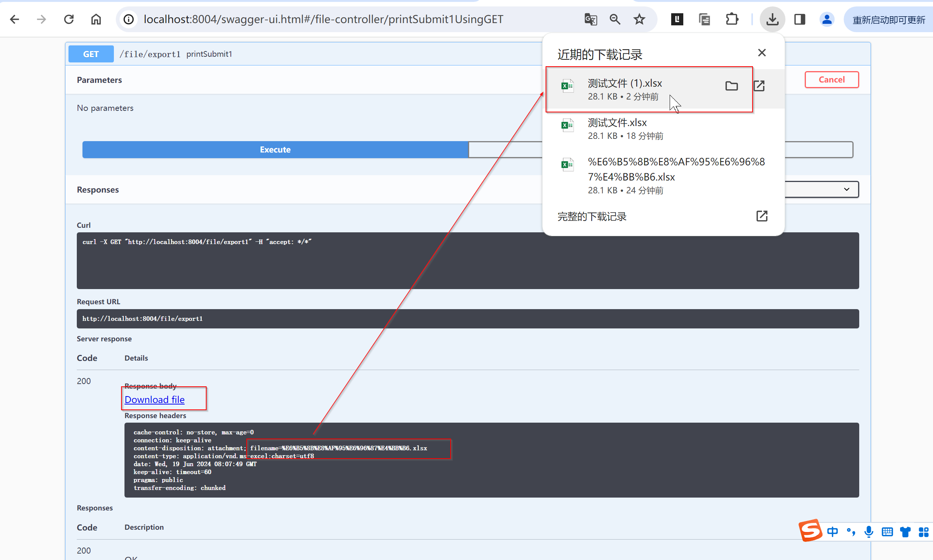Open full download history link
The image size is (933, 560).
tap(592, 216)
